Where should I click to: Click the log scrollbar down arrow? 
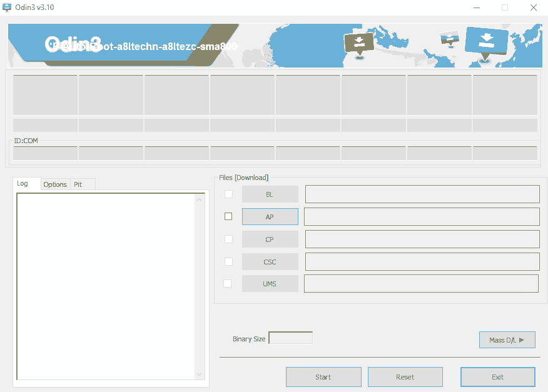pyautogui.click(x=199, y=374)
